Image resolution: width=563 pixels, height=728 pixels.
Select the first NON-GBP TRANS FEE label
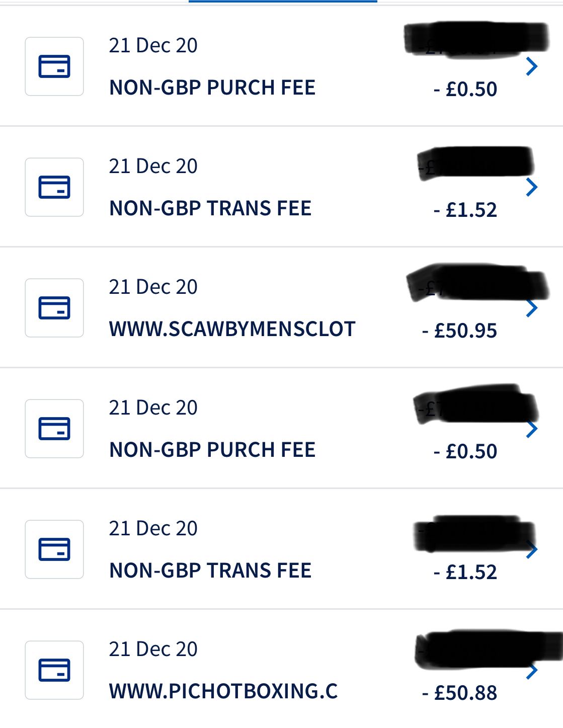210,208
